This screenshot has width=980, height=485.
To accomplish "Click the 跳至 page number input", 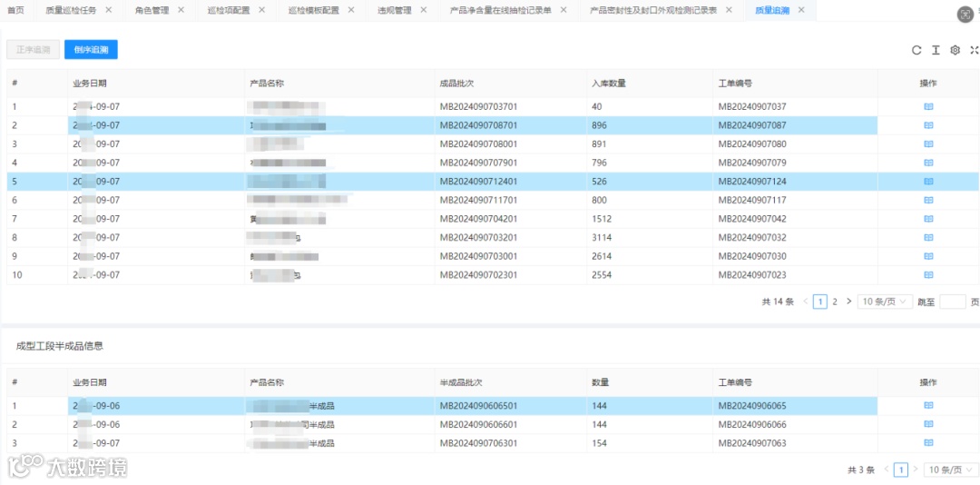I will click(x=953, y=302).
